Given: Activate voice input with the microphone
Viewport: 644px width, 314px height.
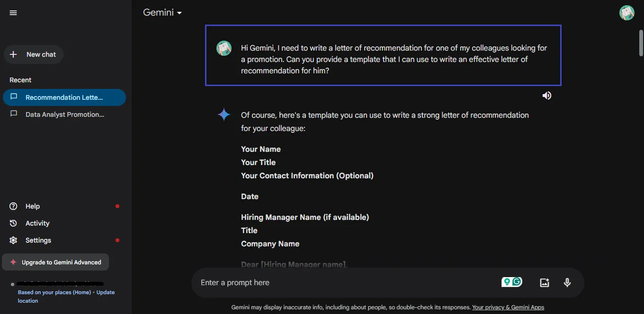Looking at the screenshot, I should tap(567, 282).
